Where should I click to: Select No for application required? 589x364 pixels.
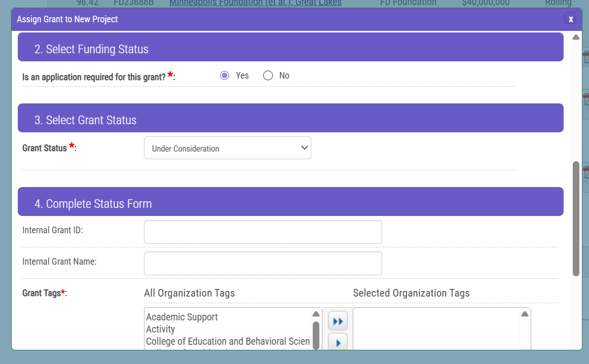pyautogui.click(x=268, y=76)
